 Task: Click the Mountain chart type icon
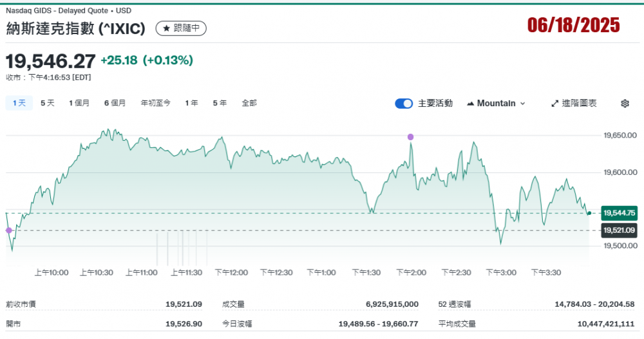(x=470, y=104)
